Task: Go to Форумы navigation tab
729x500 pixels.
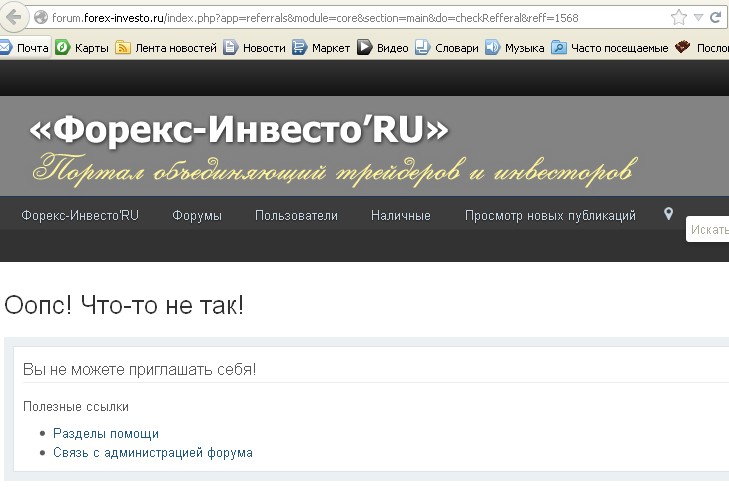Action: [x=197, y=215]
